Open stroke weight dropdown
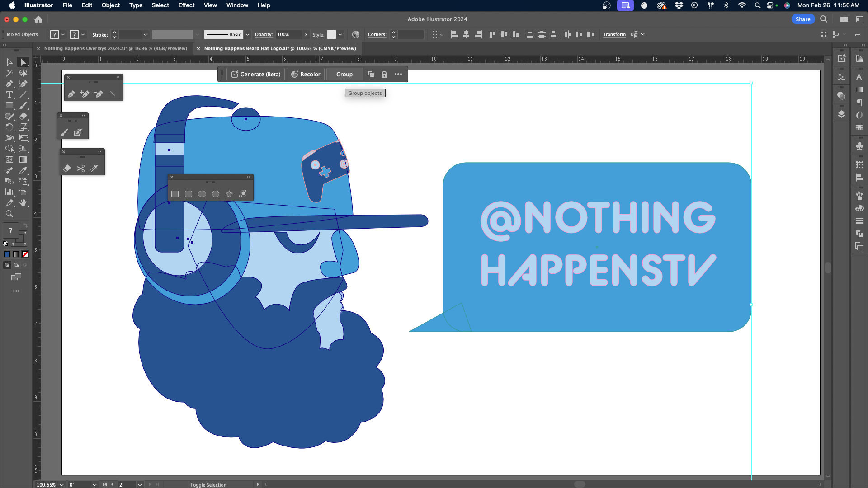868x488 pixels. 145,34
